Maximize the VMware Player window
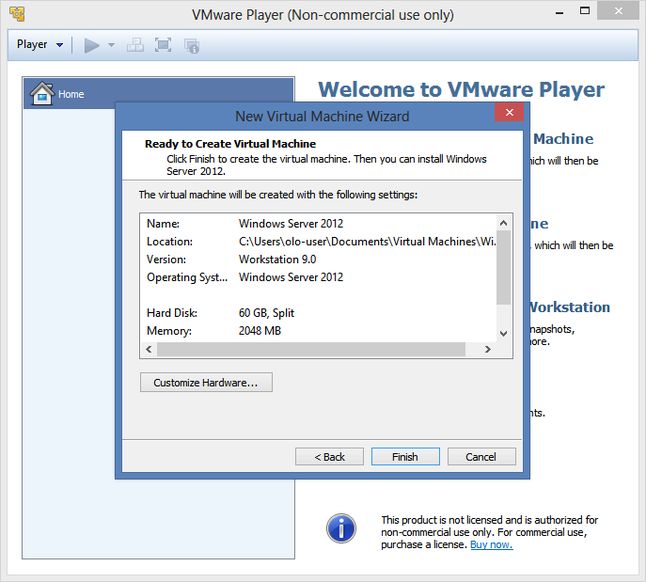Image resolution: width=646 pixels, height=582 pixels. point(585,11)
